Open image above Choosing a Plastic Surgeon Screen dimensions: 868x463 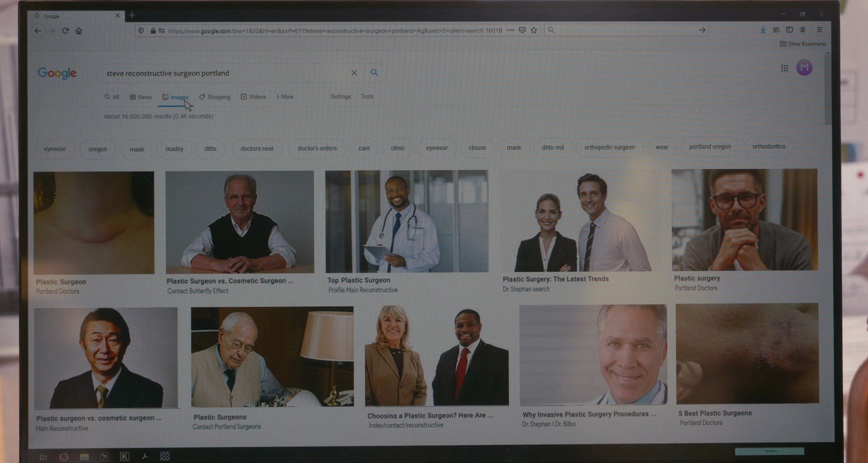click(x=437, y=355)
